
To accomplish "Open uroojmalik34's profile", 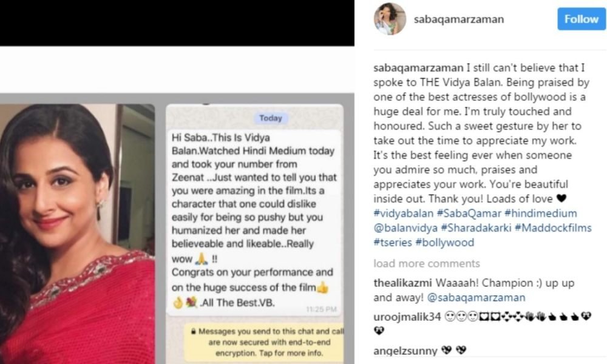I will [x=407, y=317].
